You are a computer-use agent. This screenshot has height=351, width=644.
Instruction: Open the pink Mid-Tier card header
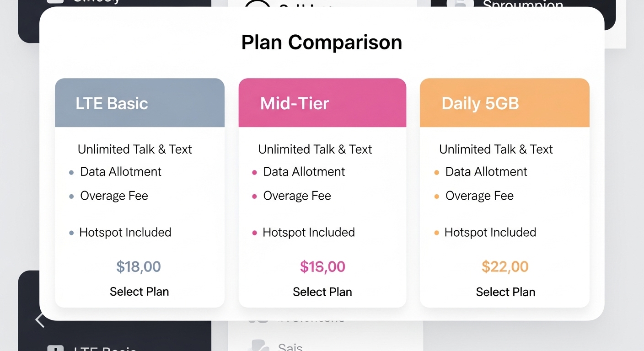[x=322, y=103]
